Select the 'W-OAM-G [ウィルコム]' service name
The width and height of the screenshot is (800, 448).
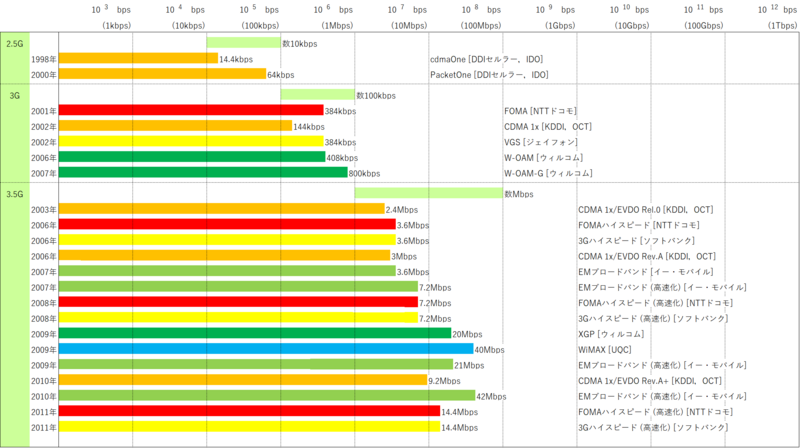[548, 173]
